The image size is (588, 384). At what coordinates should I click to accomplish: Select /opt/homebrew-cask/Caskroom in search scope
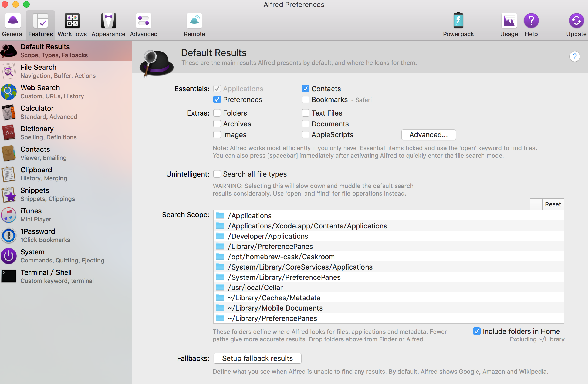pyautogui.click(x=281, y=257)
